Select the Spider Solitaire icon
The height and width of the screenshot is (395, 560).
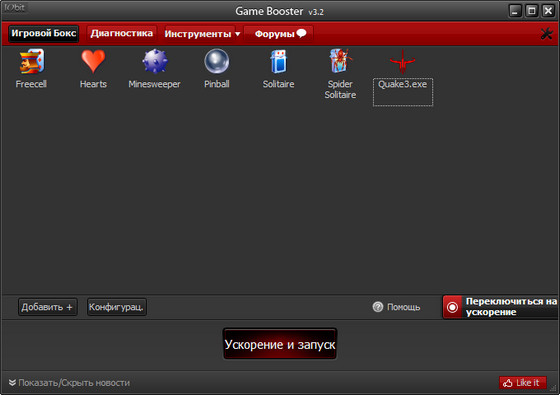tap(340, 61)
